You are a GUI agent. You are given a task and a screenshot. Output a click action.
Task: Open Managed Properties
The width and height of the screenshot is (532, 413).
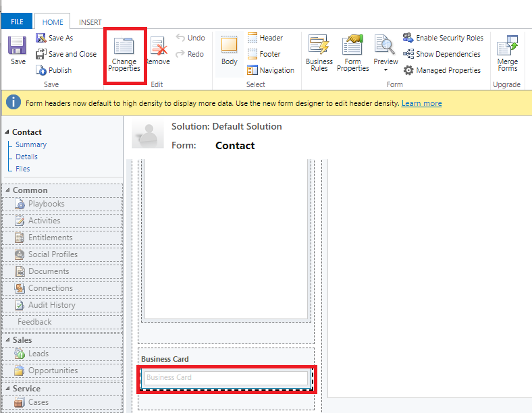(442, 70)
